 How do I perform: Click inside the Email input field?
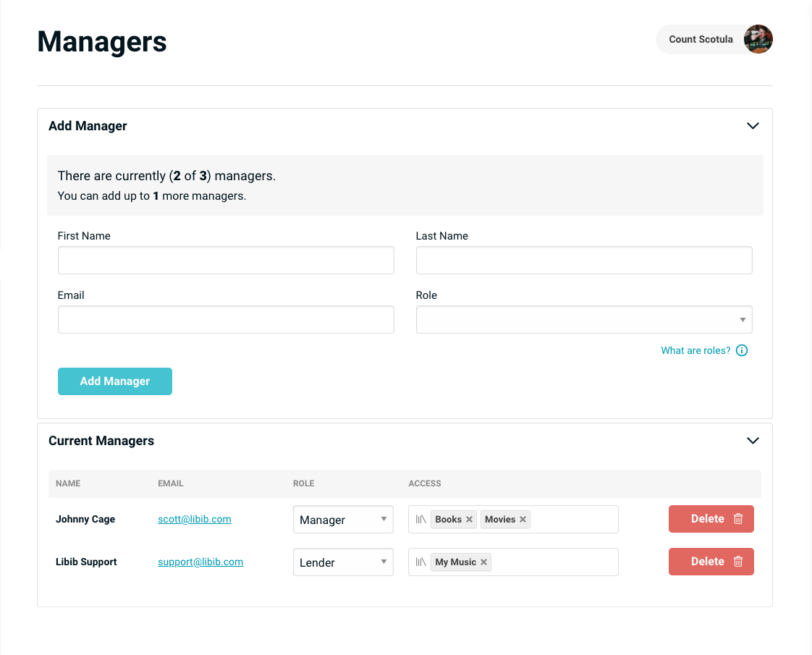(226, 319)
